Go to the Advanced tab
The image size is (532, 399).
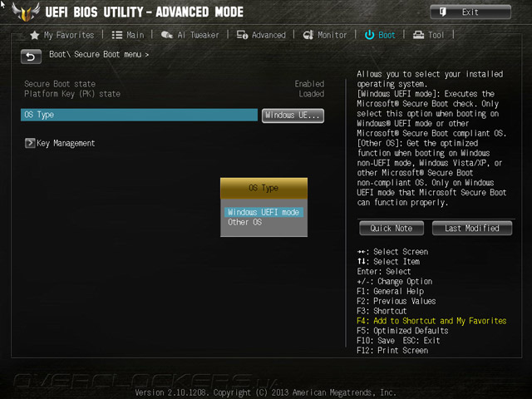coord(261,35)
